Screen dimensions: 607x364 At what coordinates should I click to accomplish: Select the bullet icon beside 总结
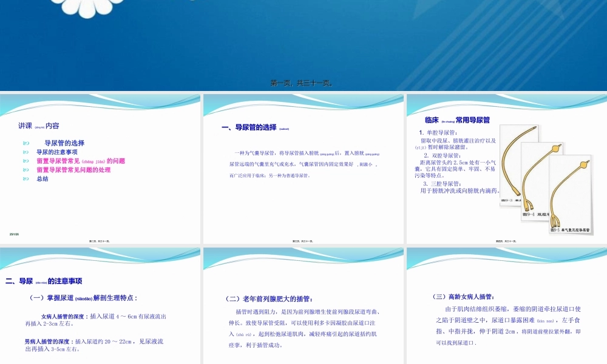click(x=25, y=178)
